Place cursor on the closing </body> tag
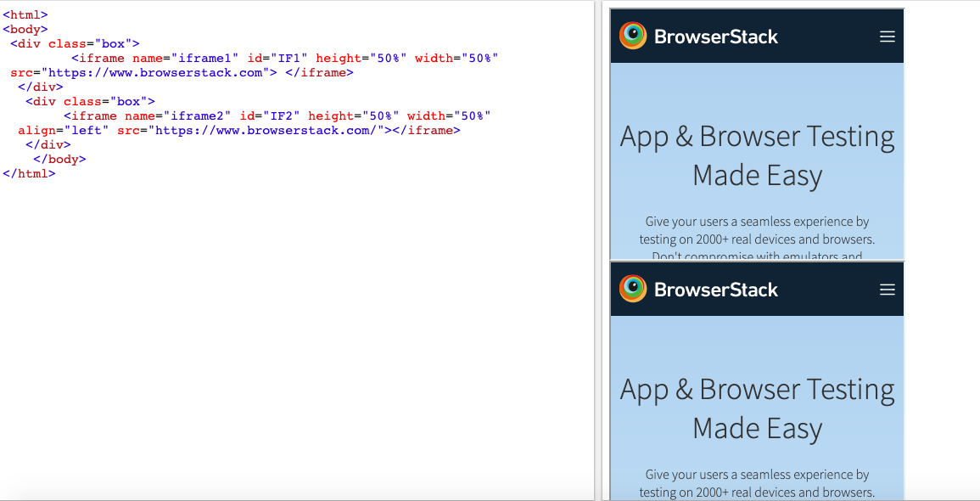 (x=59, y=159)
